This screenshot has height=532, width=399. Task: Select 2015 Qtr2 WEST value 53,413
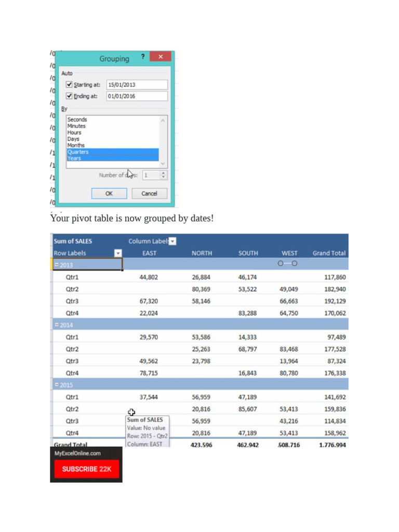(x=289, y=409)
